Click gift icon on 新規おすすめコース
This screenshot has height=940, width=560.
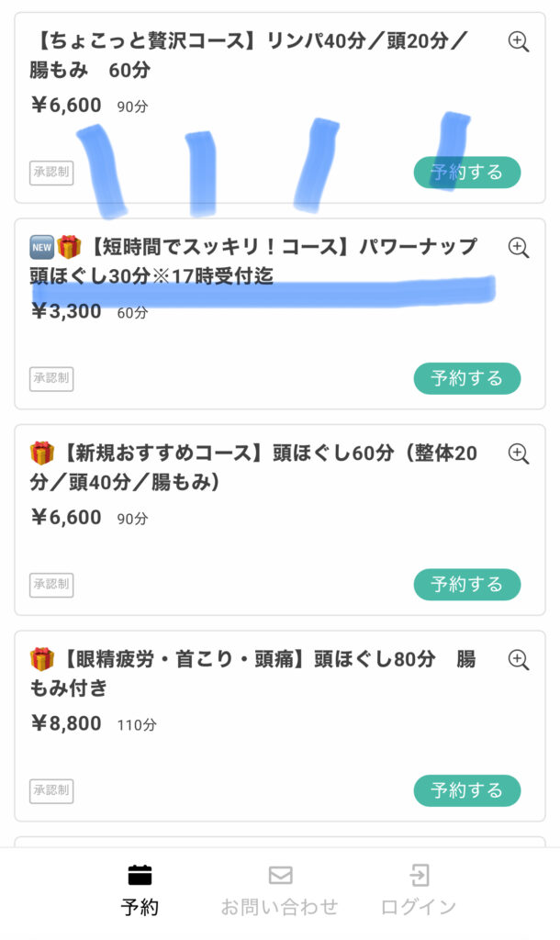tap(42, 453)
